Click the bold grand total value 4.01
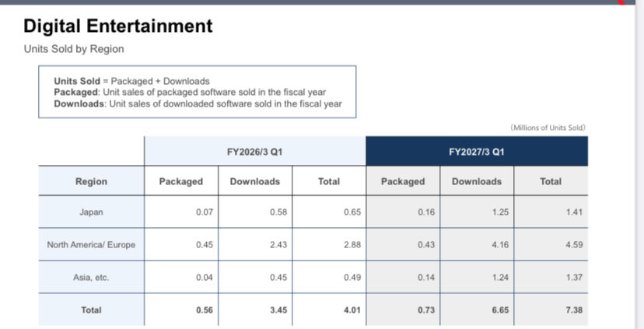The width and height of the screenshot is (644, 329). [352, 310]
